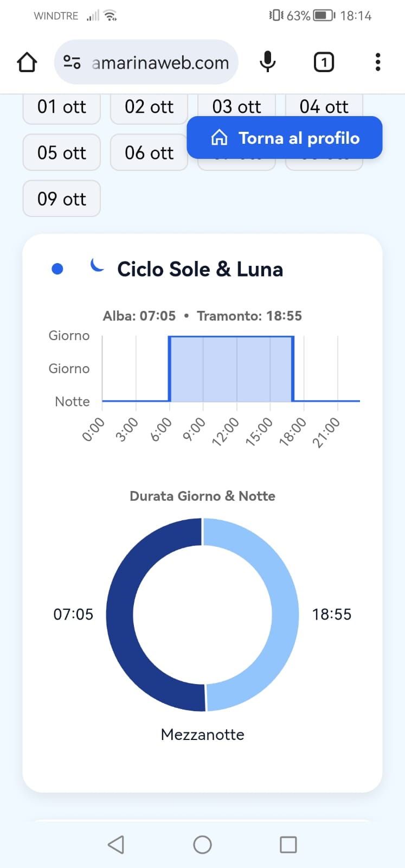Open site info icon in address bar
The image size is (405, 868).
tap(72, 62)
